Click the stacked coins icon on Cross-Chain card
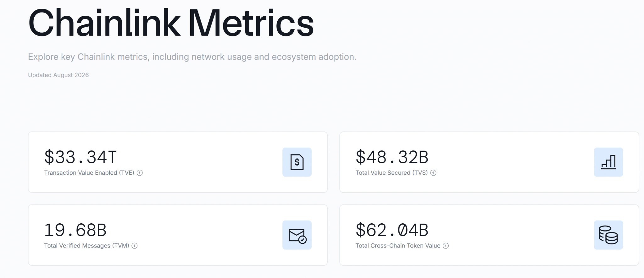The image size is (644, 278). 608,235
